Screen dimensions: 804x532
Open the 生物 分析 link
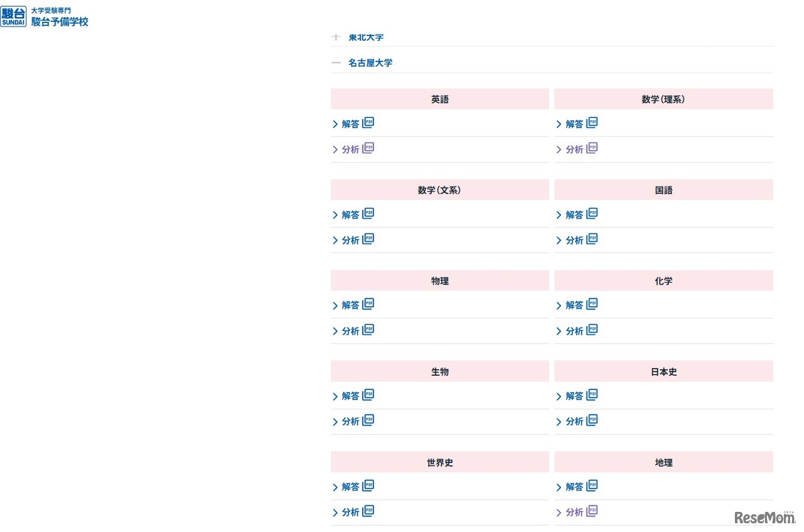coord(350,421)
